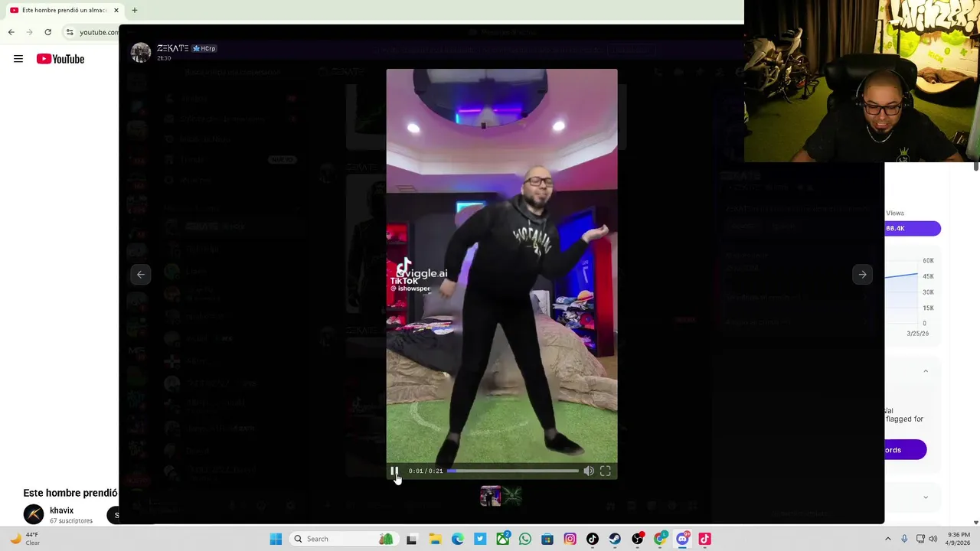980x551 pixels.
Task: Close the YouTube browser tab
Action: coord(116,10)
